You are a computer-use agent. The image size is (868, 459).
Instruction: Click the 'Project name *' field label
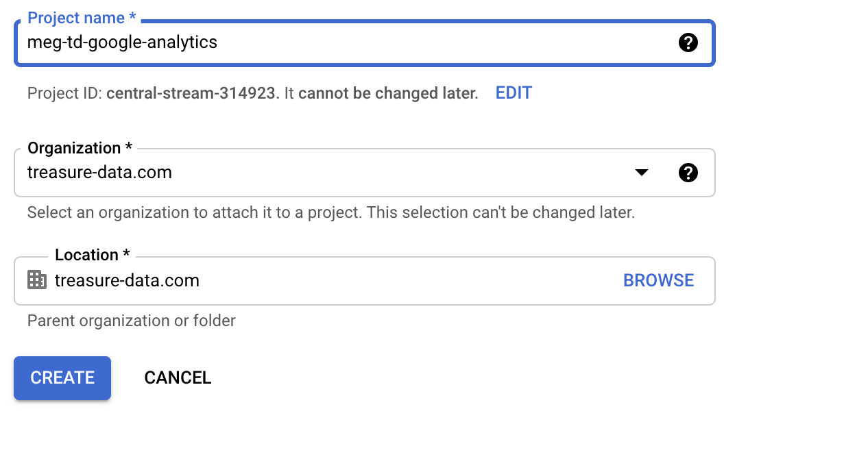tap(81, 18)
